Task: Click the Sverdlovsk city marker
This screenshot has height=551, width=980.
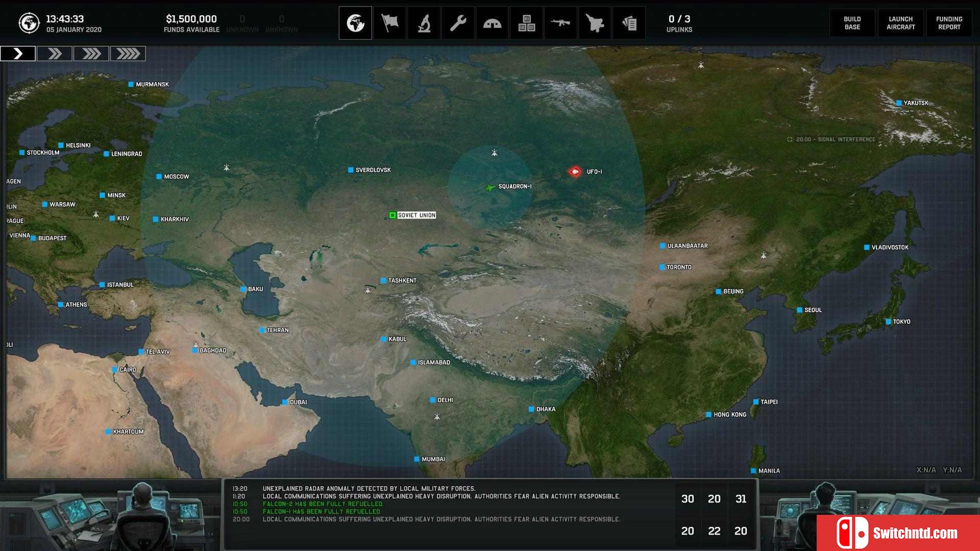Action: [x=351, y=170]
